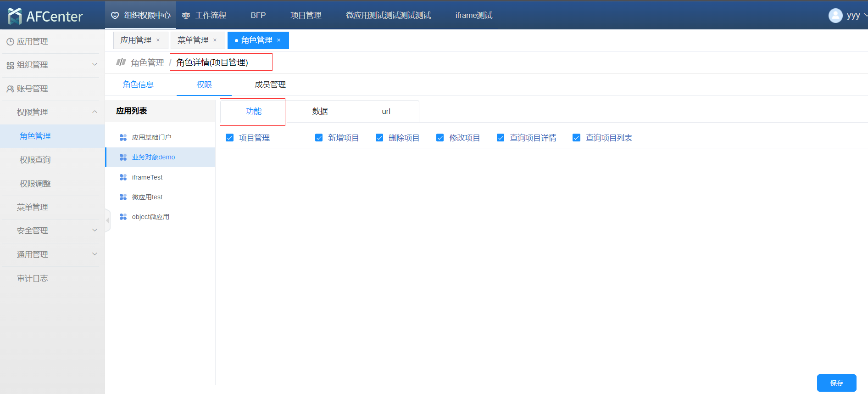Uncheck the 新增项目 checkbox

tap(319, 138)
